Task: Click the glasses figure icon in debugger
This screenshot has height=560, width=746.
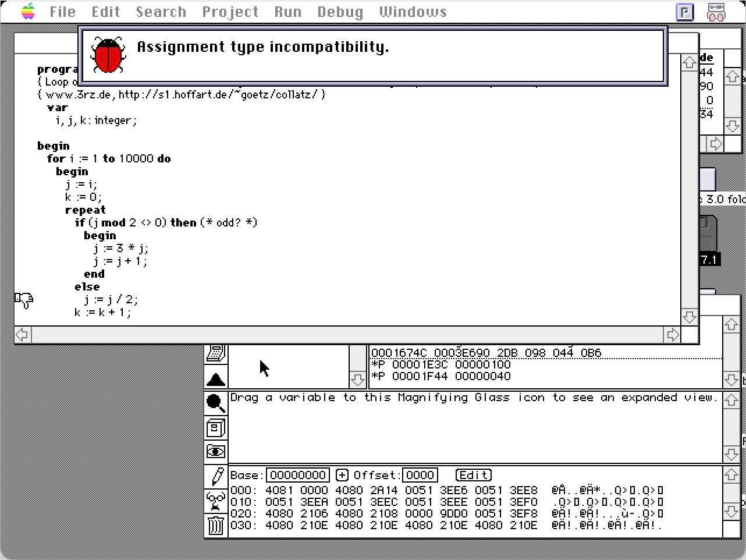Action: 215,501
